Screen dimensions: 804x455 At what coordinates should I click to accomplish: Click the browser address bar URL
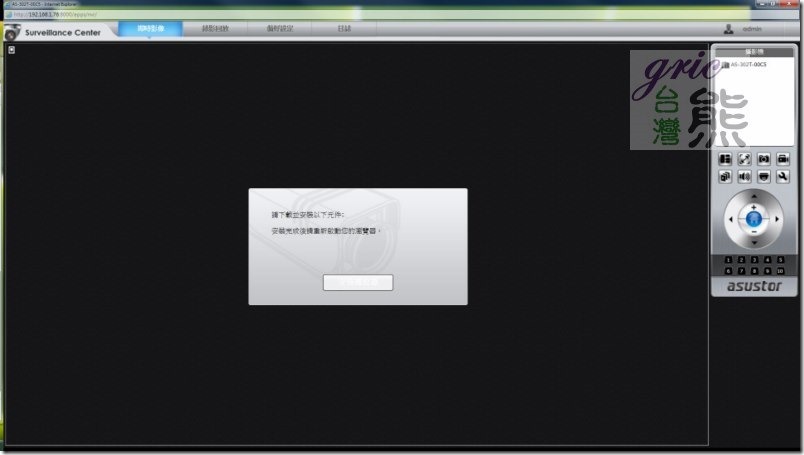[x=55, y=14]
